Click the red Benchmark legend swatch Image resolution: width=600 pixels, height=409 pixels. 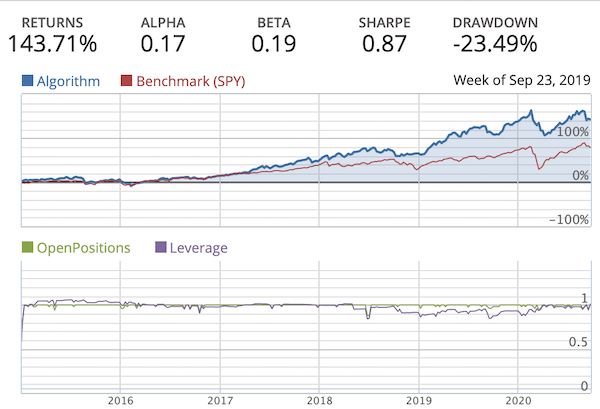click(125, 81)
